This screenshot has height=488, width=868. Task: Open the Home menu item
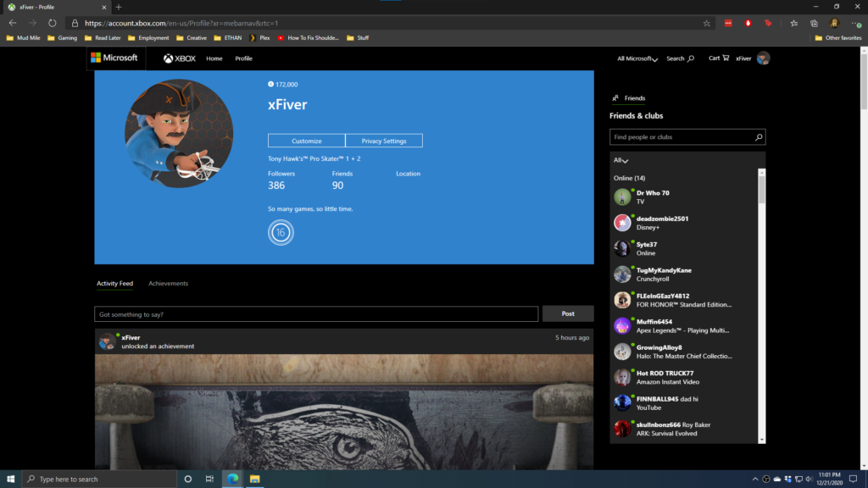point(214,58)
